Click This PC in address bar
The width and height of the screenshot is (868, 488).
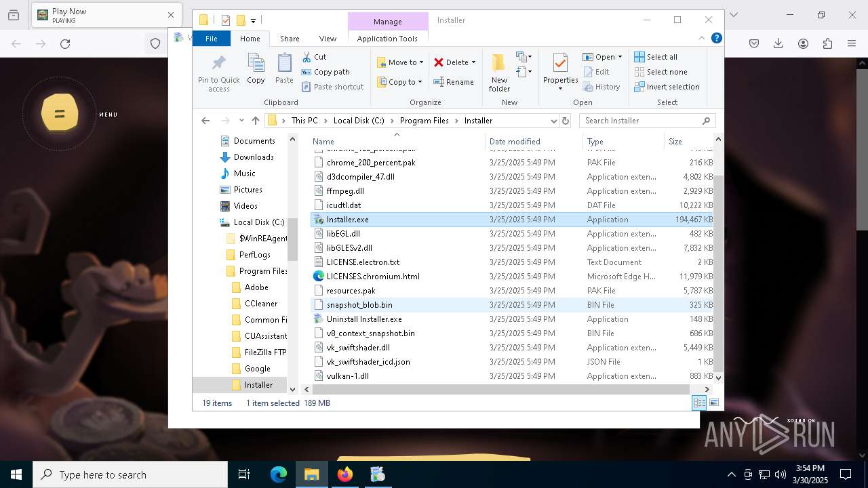(304, 121)
